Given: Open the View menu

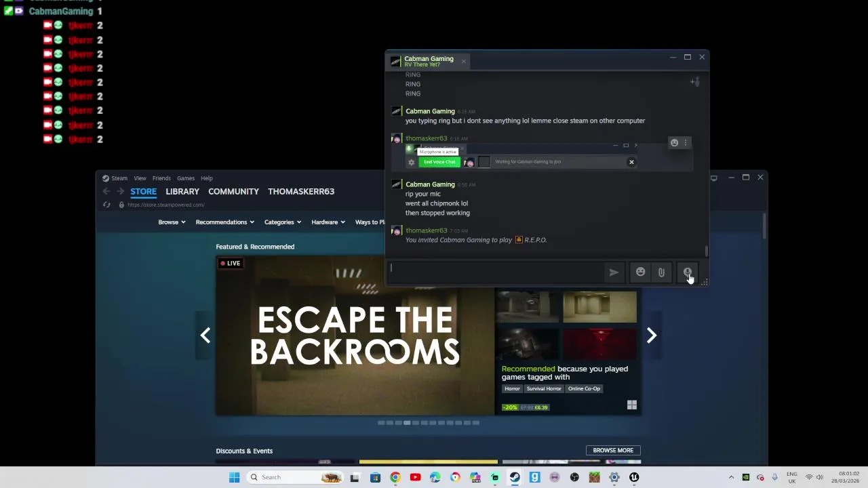Looking at the screenshot, I should click(x=140, y=178).
